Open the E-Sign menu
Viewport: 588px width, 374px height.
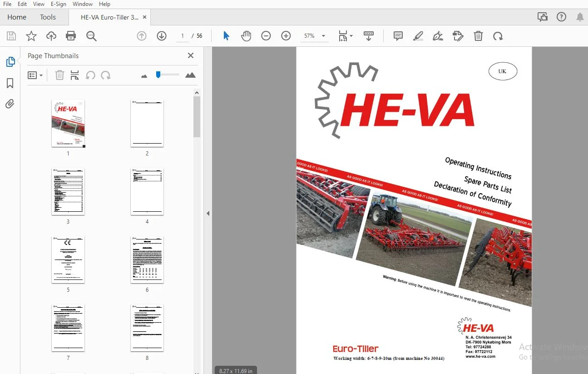coord(58,4)
